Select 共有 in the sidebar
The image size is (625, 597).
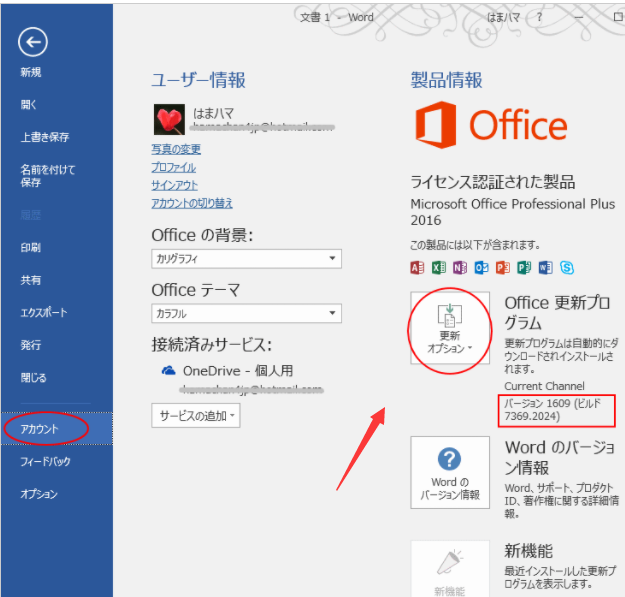31,280
